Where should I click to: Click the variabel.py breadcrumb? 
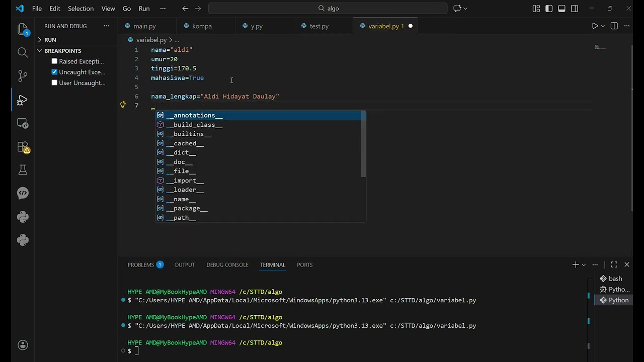pyautogui.click(x=151, y=40)
